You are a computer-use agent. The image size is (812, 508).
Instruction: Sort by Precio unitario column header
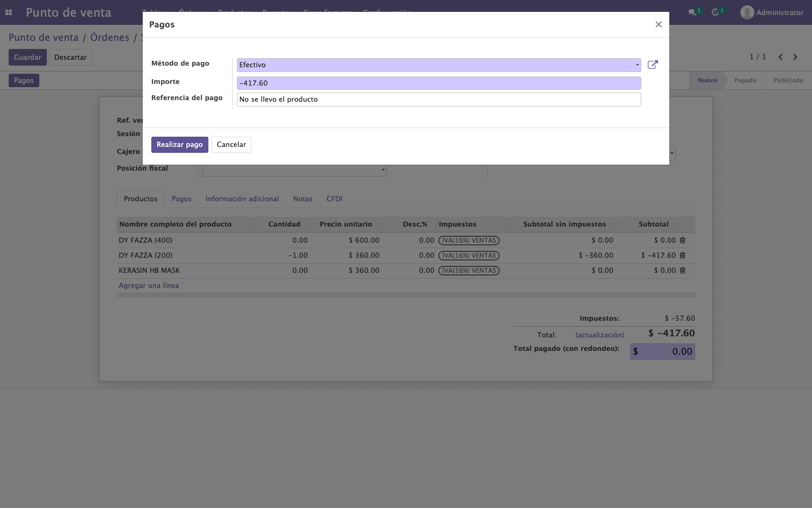[346, 224]
